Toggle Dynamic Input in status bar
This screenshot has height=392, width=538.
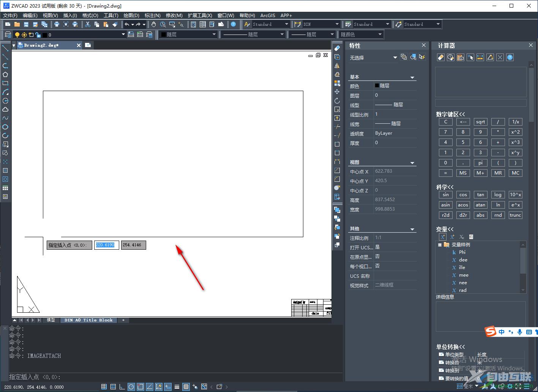[167, 387]
